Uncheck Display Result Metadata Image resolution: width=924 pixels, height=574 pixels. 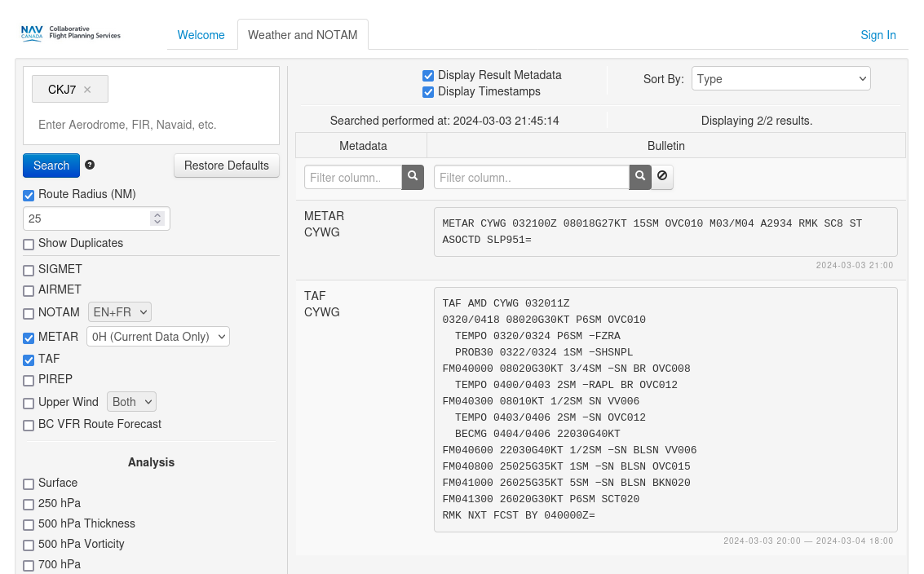428,75
